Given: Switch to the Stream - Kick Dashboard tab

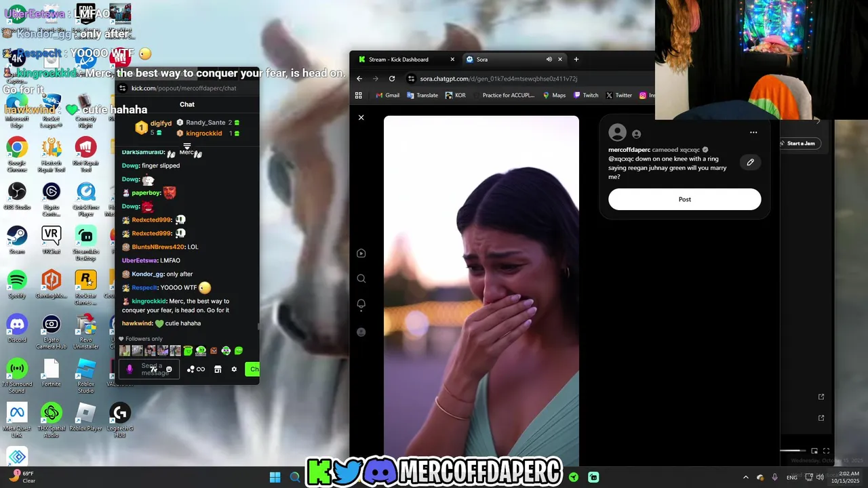Looking at the screenshot, I should tap(406, 60).
